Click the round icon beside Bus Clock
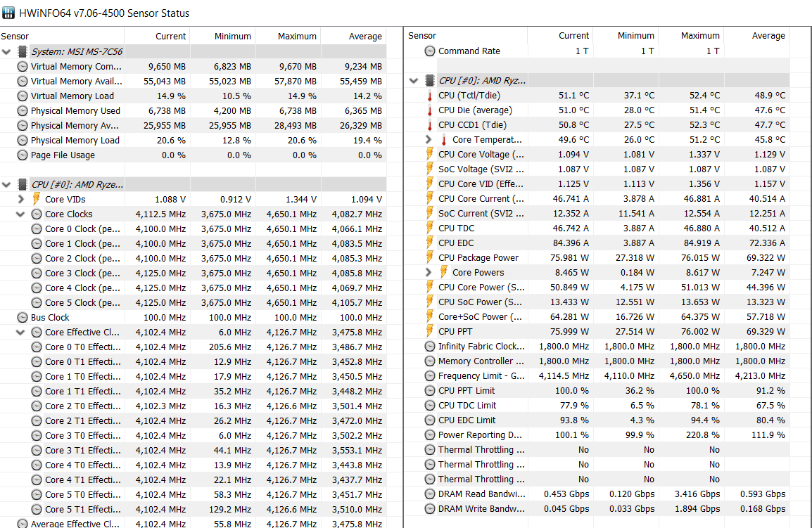The width and height of the screenshot is (812, 528). point(23,318)
